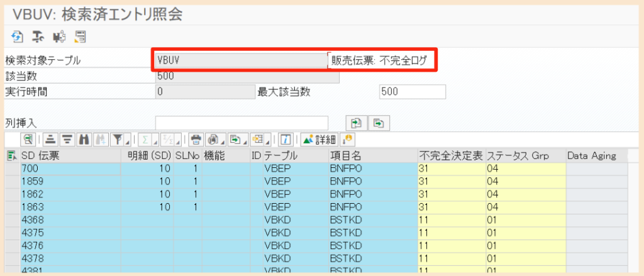Select SD document cell 1863

pyautogui.click(x=70, y=207)
